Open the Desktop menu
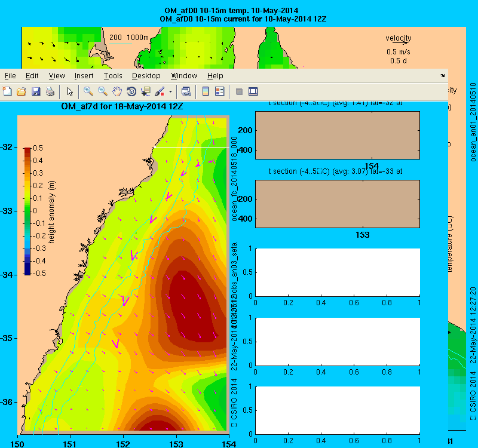 (x=146, y=76)
